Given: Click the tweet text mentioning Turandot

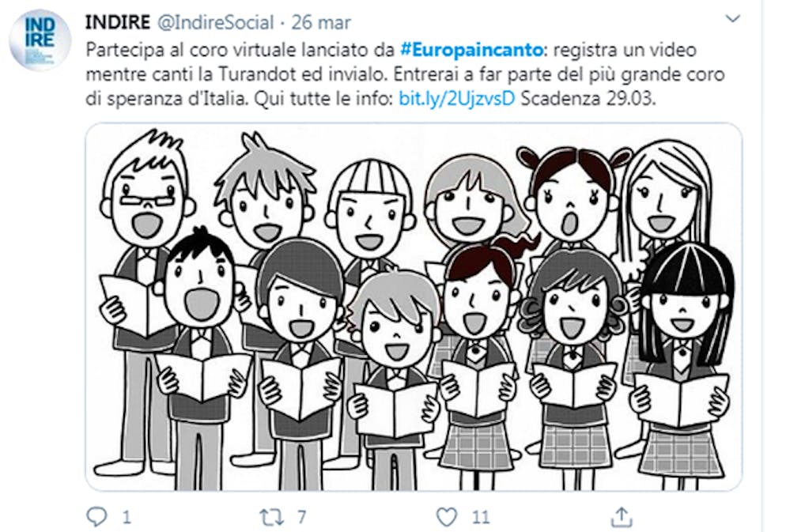Looking at the screenshot, I should click(x=405, y=74).
